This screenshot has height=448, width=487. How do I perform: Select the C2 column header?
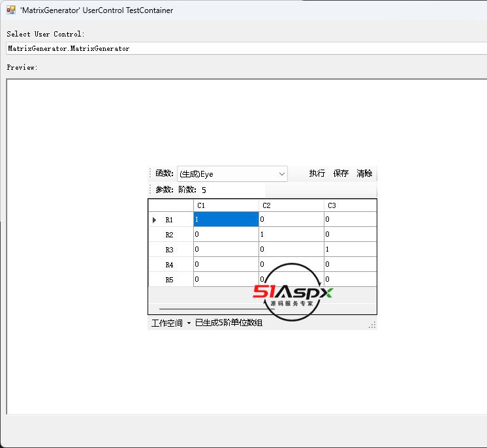(291, 205)
